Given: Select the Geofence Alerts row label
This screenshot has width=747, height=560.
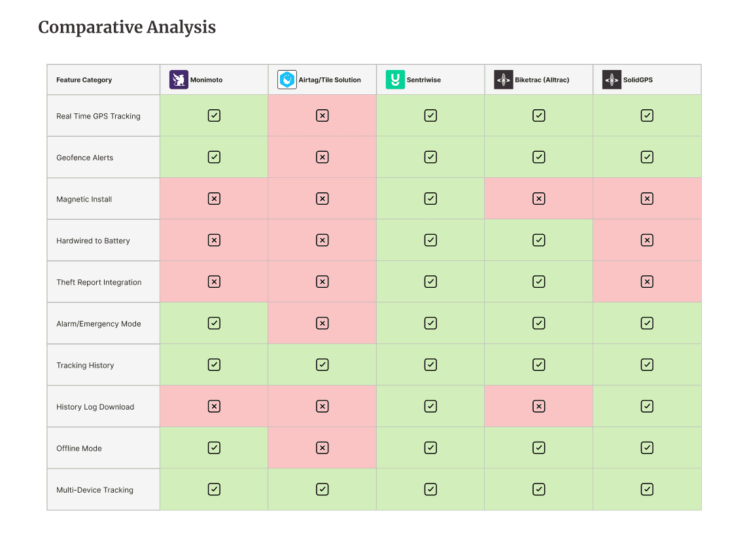Looking at the screenshot, I should tap(85, 158).
